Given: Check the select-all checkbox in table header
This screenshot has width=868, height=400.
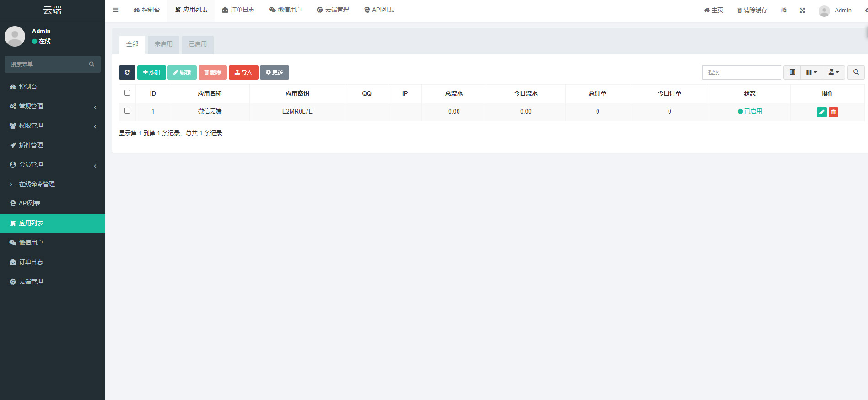Looking at the screenshot, I should click(128, 93).
